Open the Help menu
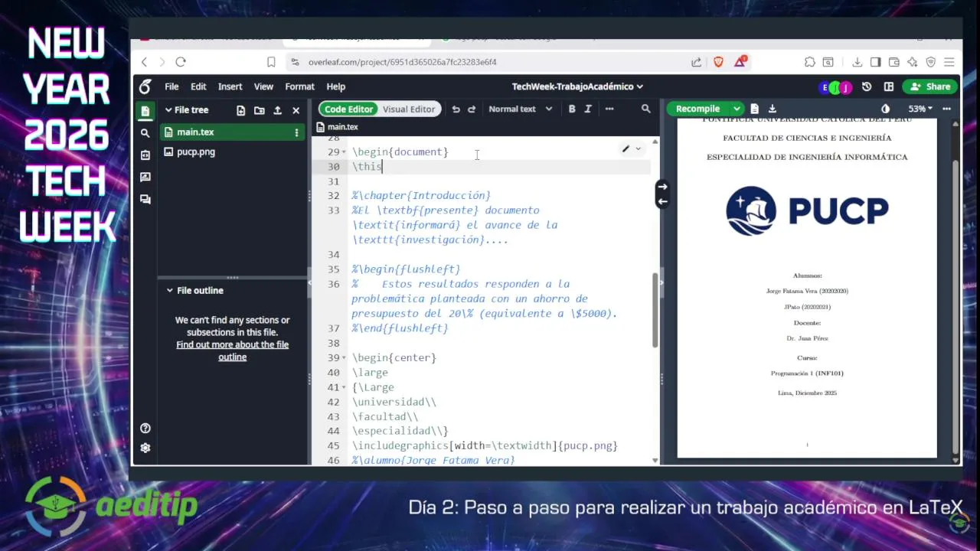 [335, 86]
